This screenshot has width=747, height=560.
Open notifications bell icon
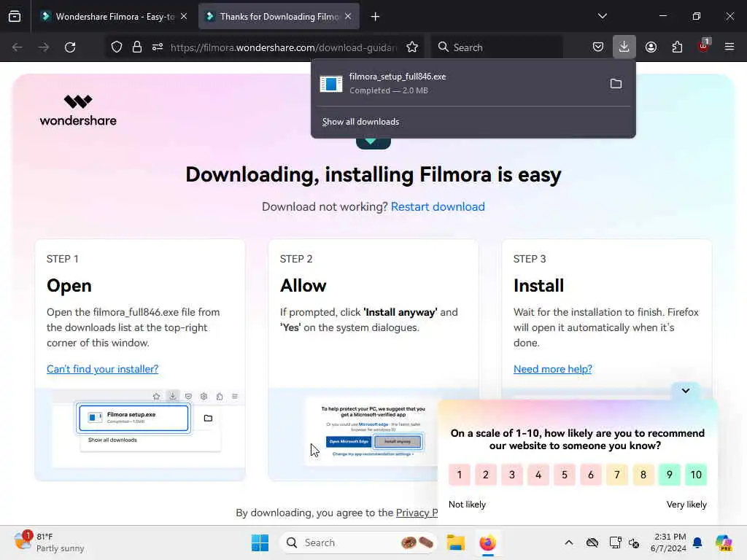[x=697, y=542]
